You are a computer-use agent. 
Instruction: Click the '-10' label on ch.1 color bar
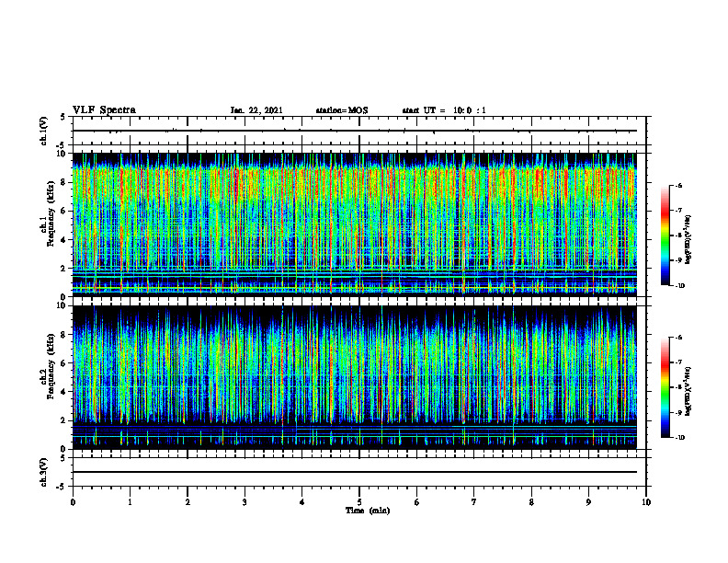coord(679,285)
